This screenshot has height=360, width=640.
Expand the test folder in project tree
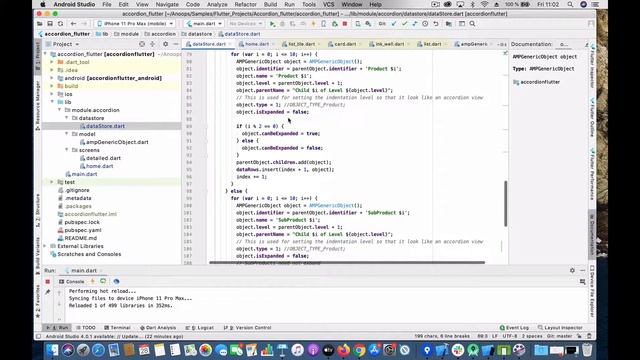coord(52,182)
